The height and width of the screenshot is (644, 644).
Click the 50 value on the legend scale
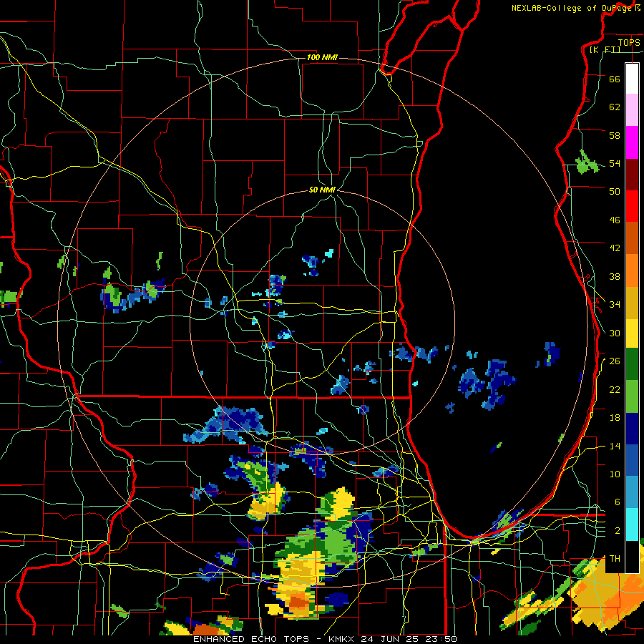point(615,192)
